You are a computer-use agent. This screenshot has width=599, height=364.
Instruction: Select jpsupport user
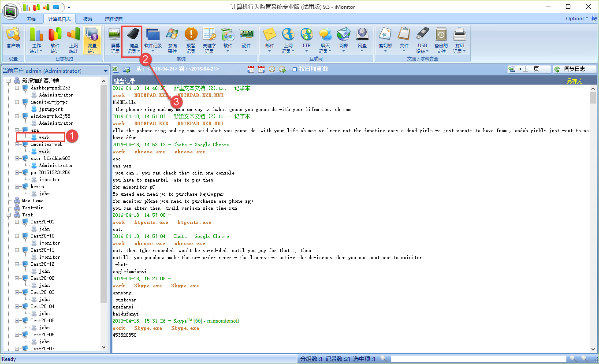[x=51, y=109]
